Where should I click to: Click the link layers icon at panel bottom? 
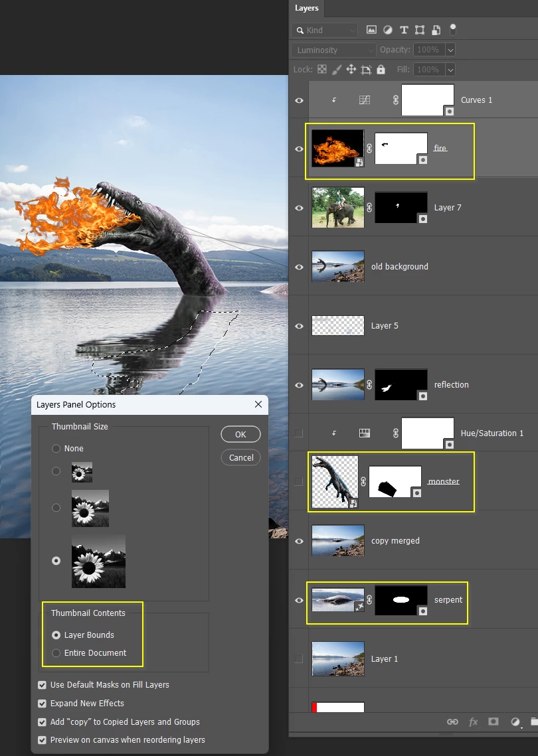(452, 721)
